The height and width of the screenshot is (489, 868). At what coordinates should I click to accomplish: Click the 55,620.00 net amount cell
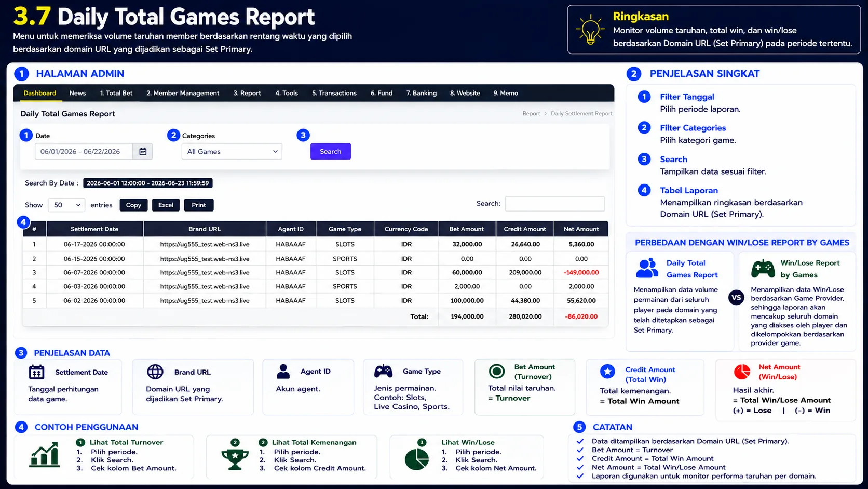[x=581, y=300]
